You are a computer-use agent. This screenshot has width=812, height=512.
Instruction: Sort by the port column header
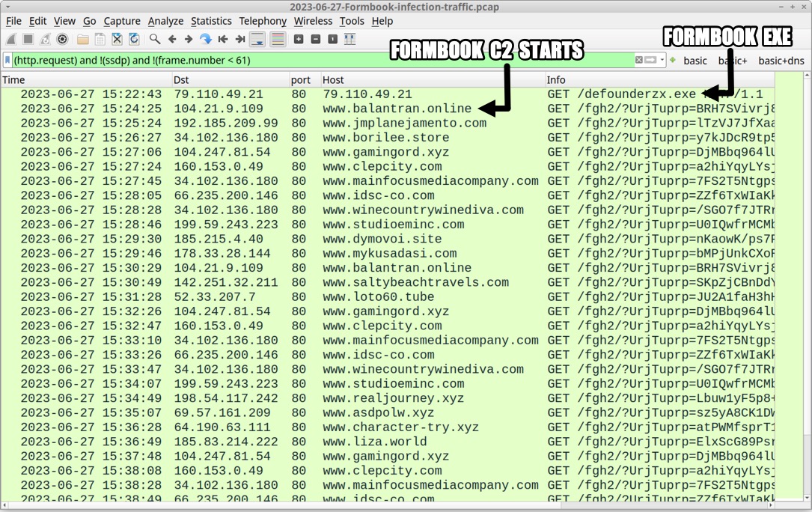305,80
